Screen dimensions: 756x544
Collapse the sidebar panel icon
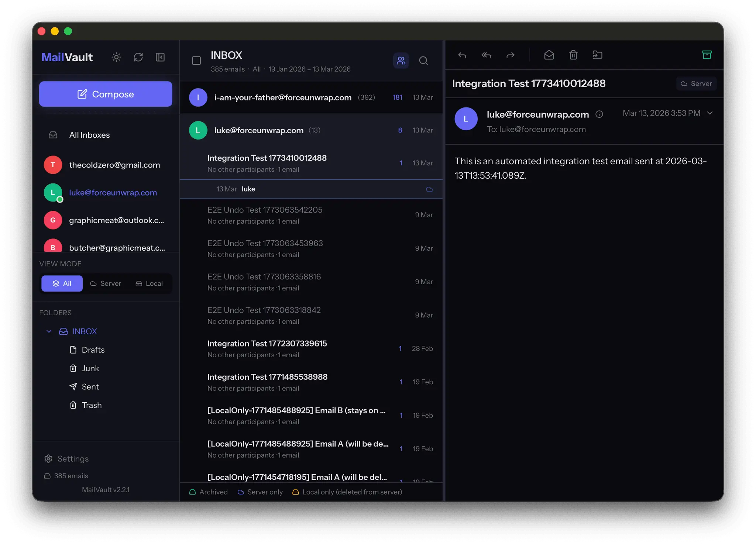(x=160, y=57)
